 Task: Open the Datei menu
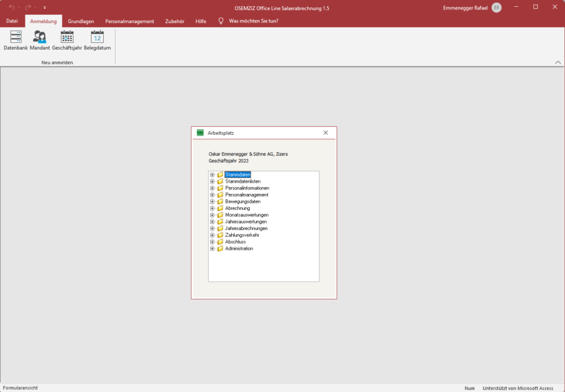pyautogui.click(x=12, y=21)
